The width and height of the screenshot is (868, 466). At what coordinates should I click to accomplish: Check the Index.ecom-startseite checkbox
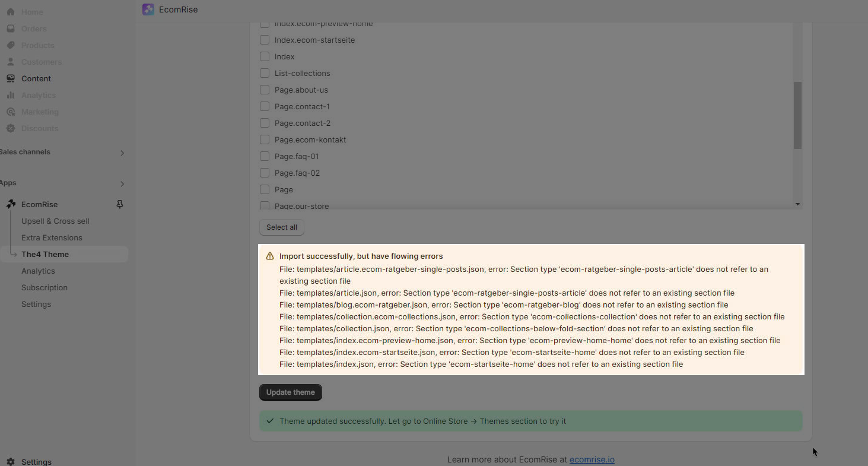265,40
